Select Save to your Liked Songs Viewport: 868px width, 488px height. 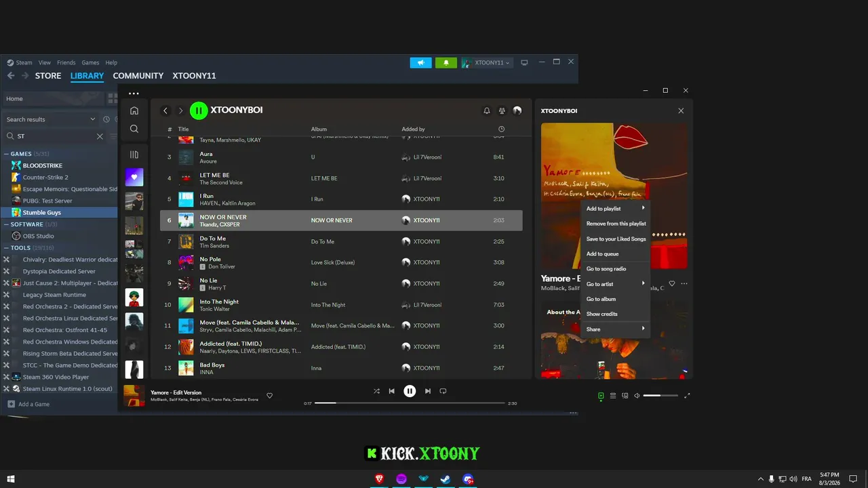click(x=616, y=239)
